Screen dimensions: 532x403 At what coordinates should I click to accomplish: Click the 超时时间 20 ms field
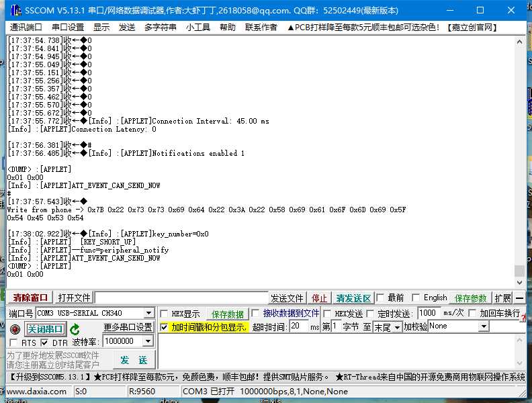pyautogui.click(x=300, y=326)
